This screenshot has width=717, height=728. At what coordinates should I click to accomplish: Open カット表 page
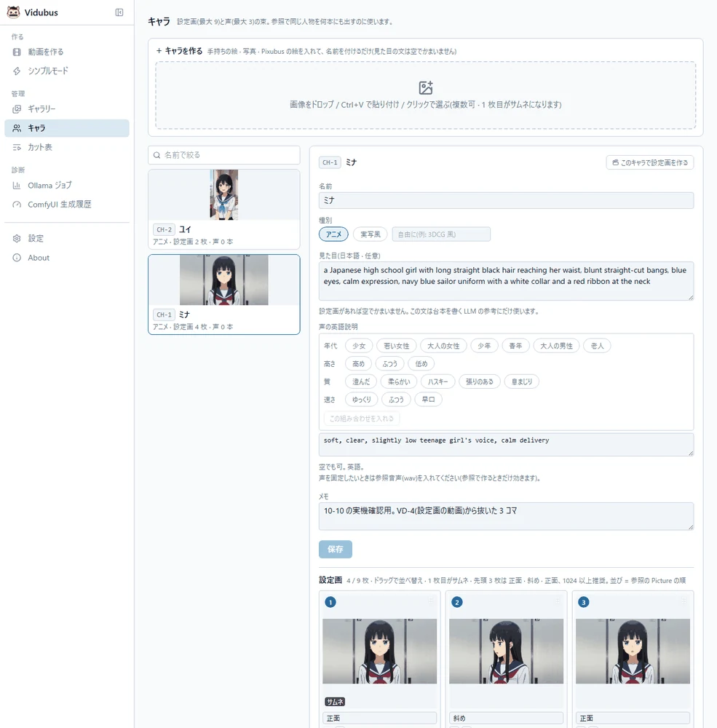[67, 147]
